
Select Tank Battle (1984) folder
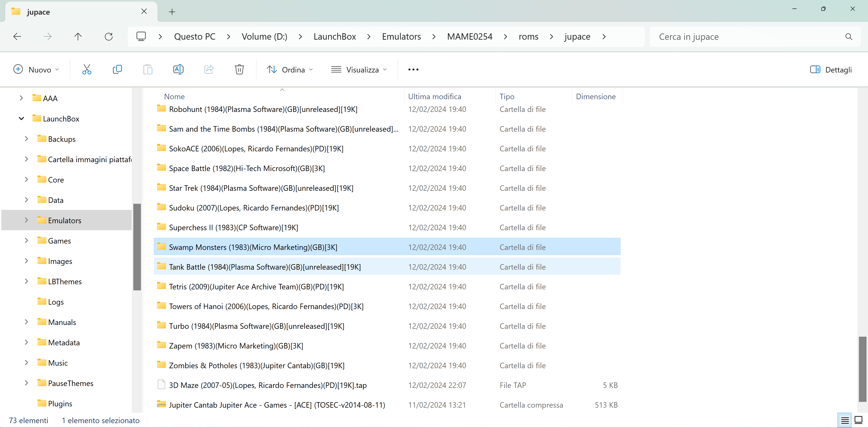coord(387,267)
